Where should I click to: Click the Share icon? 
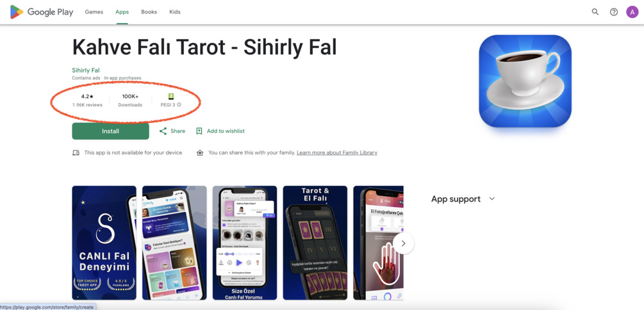[x=163, y=131]
